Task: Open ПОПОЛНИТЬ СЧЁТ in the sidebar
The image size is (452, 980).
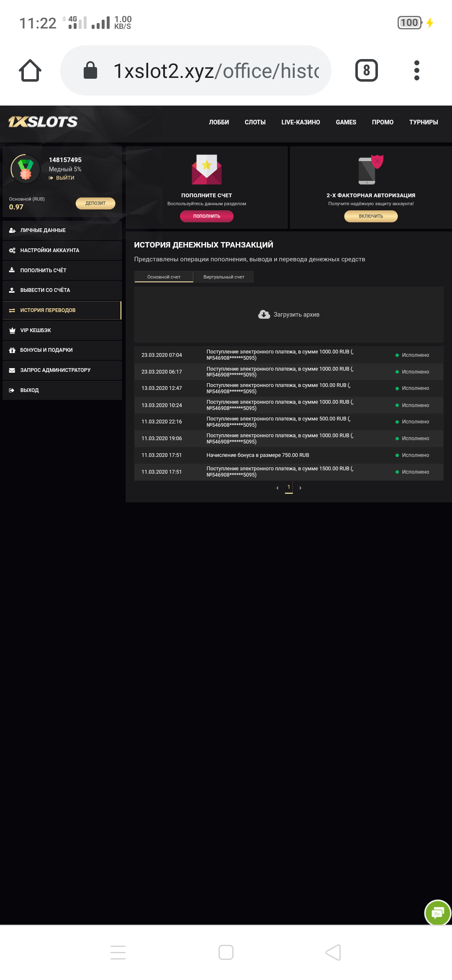Action: pyautogui.click(x=62, y=271)
